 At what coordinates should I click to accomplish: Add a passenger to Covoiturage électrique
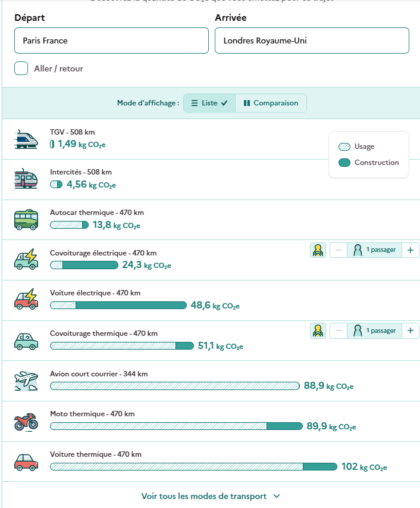pos(410,250)
